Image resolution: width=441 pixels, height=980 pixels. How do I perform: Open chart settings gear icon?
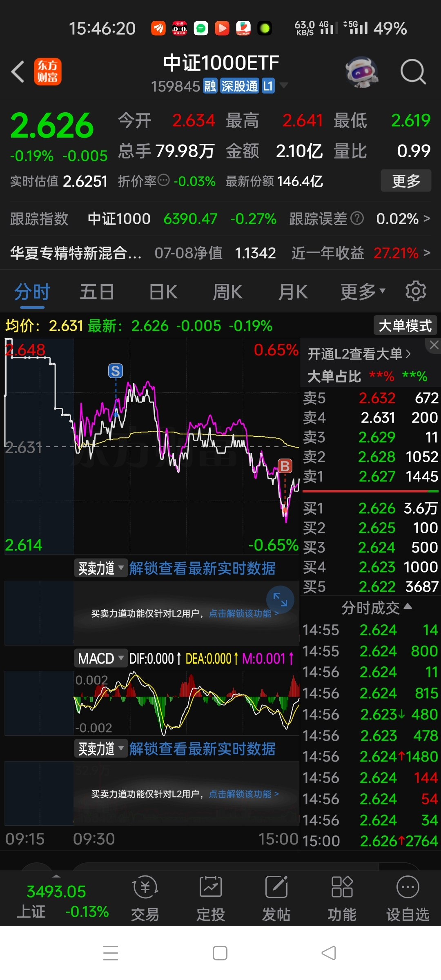pos(416,291)
